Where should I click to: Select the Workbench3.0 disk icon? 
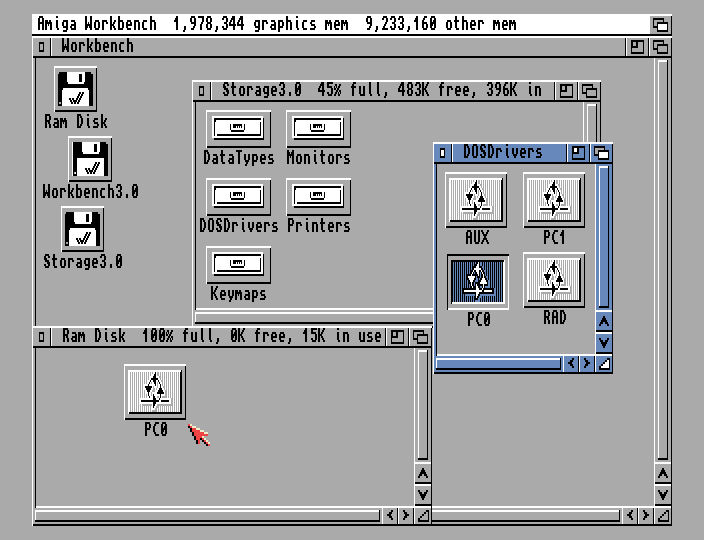(x=90, y=159)
